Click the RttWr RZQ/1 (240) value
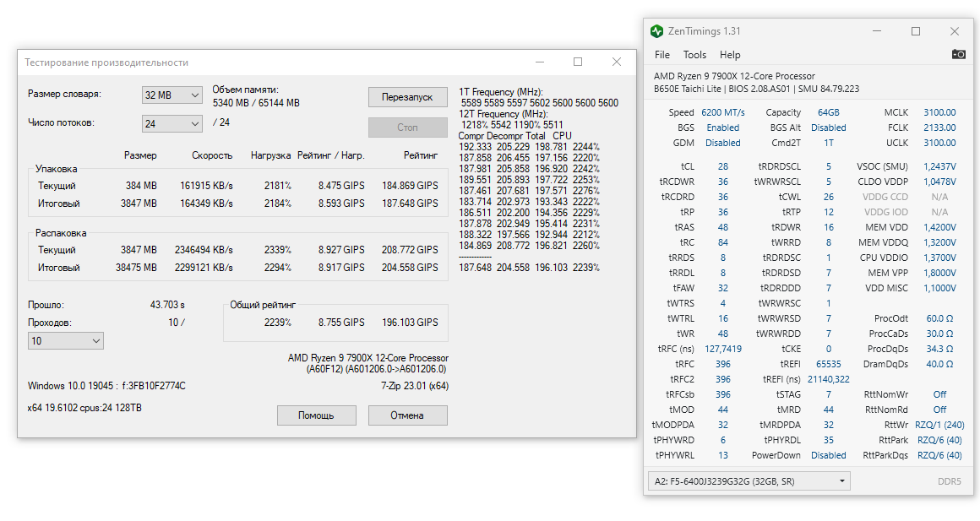 939,425
